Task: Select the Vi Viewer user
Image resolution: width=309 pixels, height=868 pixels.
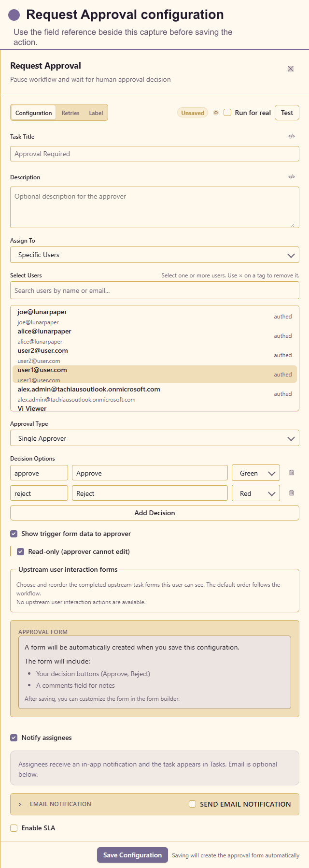Action: pyautogui.click(x=154, y=407)
